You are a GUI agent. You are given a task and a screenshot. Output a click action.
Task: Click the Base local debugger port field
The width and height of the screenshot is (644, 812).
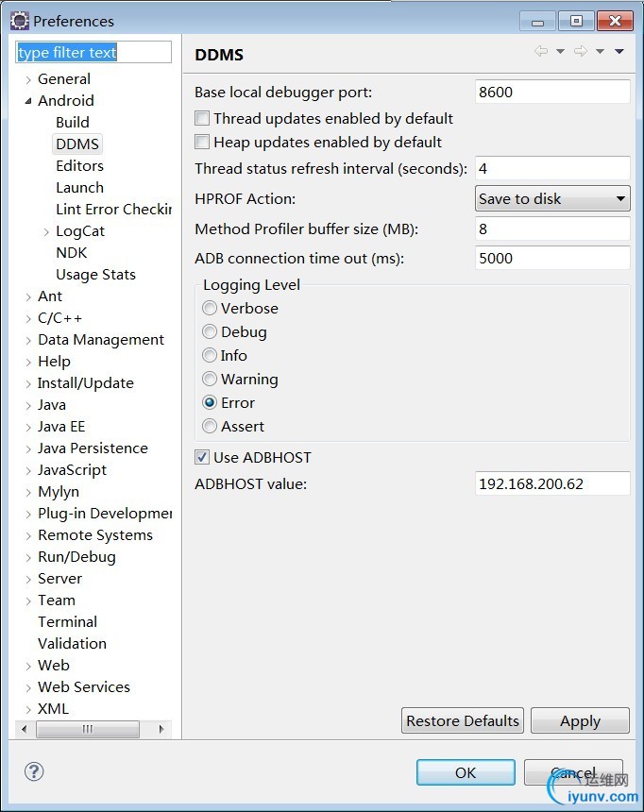pyautogui.click(x=552, y=93)
